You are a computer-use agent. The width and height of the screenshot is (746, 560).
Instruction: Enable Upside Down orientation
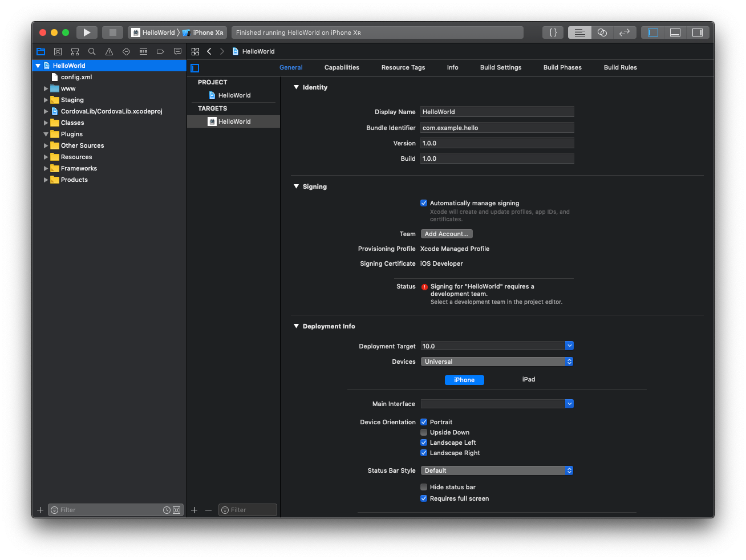point(424,432)
